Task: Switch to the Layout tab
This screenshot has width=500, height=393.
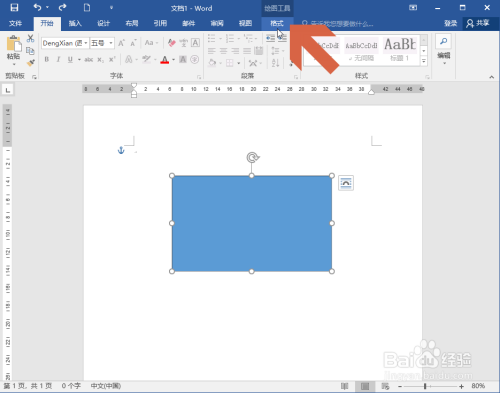Action: coord(132,23)
